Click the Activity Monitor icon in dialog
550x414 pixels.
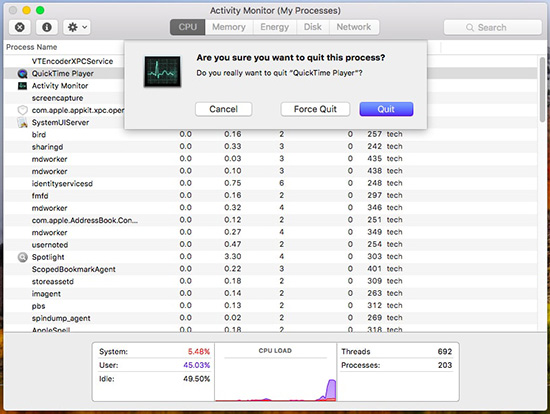(162, 72)
